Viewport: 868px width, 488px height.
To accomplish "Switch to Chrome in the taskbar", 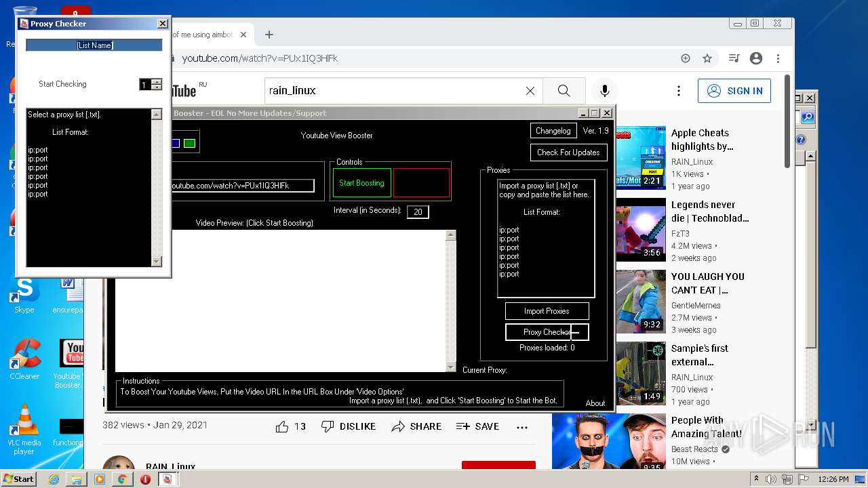I will (x=122, y=479).
